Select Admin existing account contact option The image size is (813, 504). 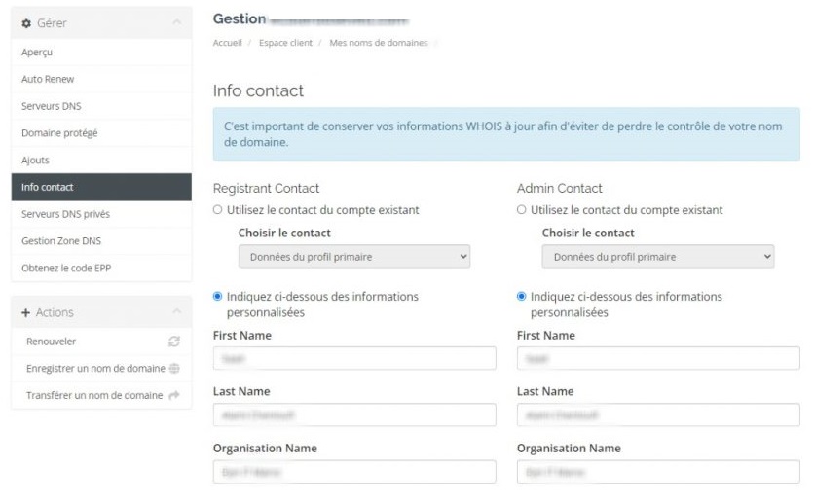[522, 209]
